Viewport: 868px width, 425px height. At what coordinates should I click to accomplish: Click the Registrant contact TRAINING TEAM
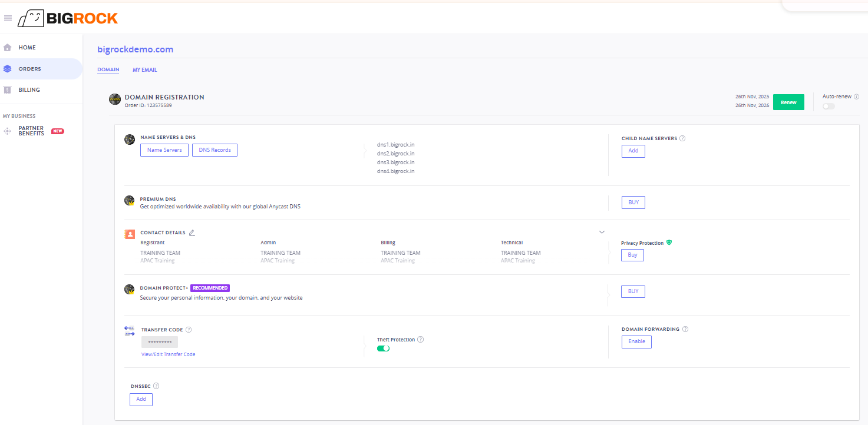tap(160, 253)
